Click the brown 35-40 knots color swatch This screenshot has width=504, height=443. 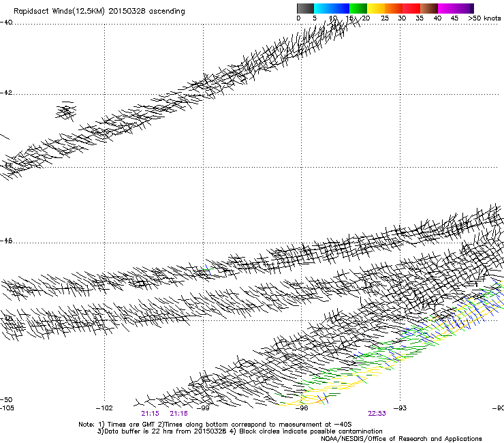[429, 8]
